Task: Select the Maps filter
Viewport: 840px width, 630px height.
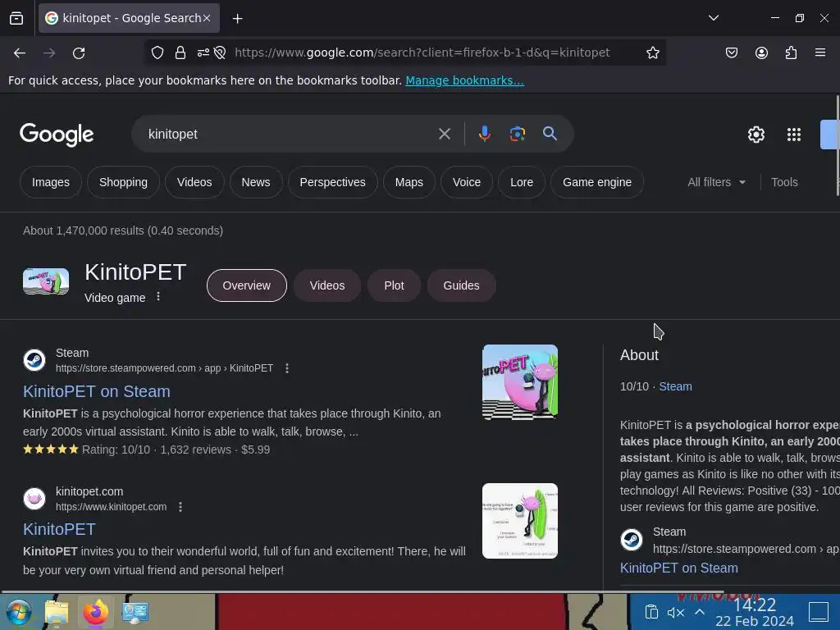Action: [x=409, y=182]
